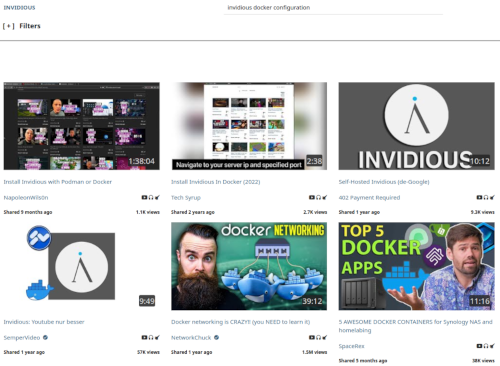The image size is (500, 366).
Task: Watch on YouTube icon for 402 Payment Required video
Action: click(x=479, y=197)
